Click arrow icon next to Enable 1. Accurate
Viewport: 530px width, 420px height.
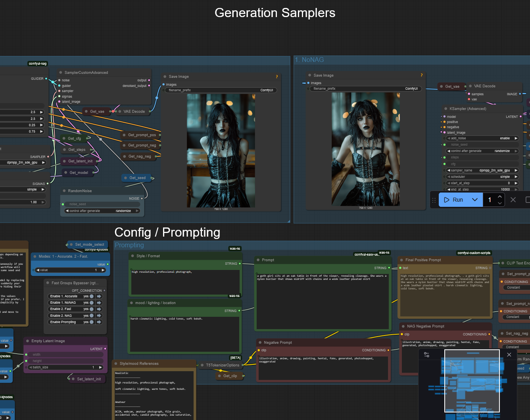[99, 296]
